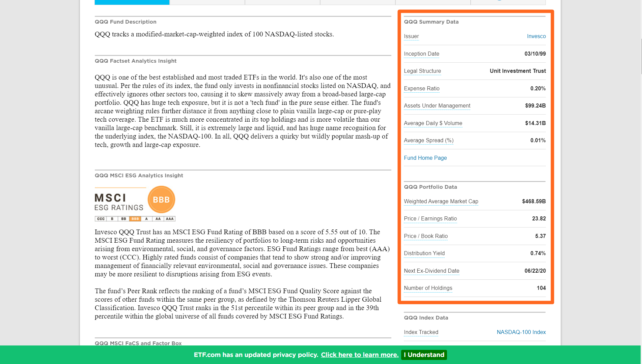Select the price/earnings value 23.82
The height and width of the screenshot is (364, 642).
pos(539,218)
